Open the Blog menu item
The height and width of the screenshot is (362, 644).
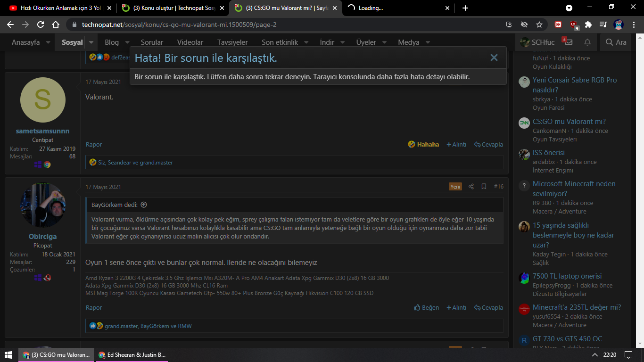point(112,42)
